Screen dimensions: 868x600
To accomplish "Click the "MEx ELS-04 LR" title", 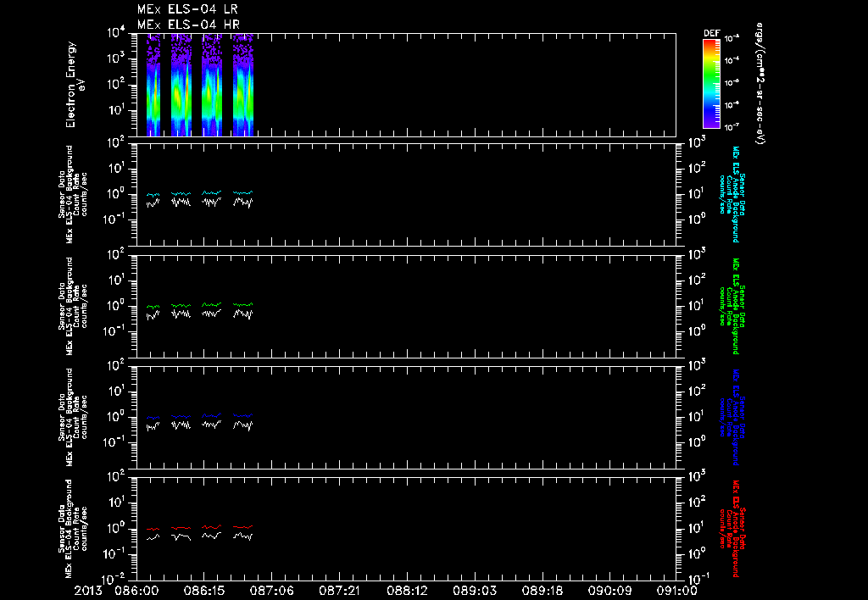I will pos(187,9).
